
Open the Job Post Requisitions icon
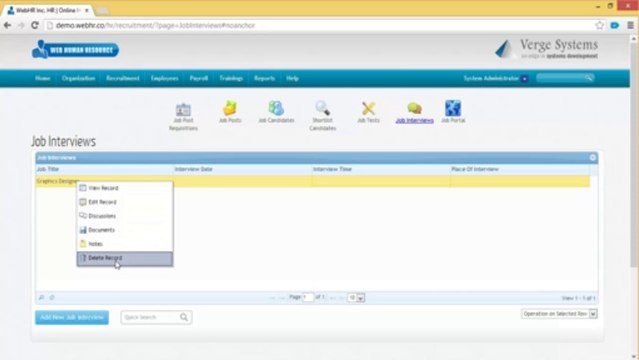tap(183, 109)
